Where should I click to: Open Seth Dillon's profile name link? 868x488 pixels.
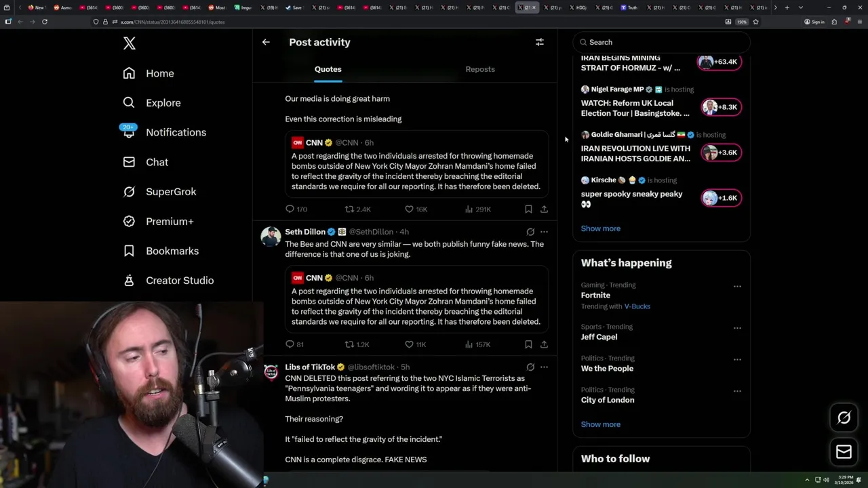[x=305, y=232]
